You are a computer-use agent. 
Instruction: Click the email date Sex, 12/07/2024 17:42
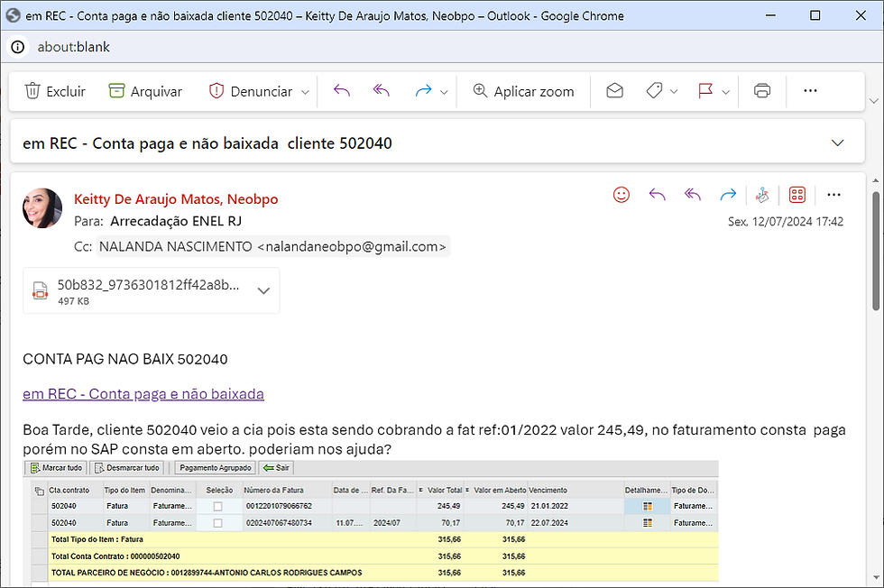786,222
